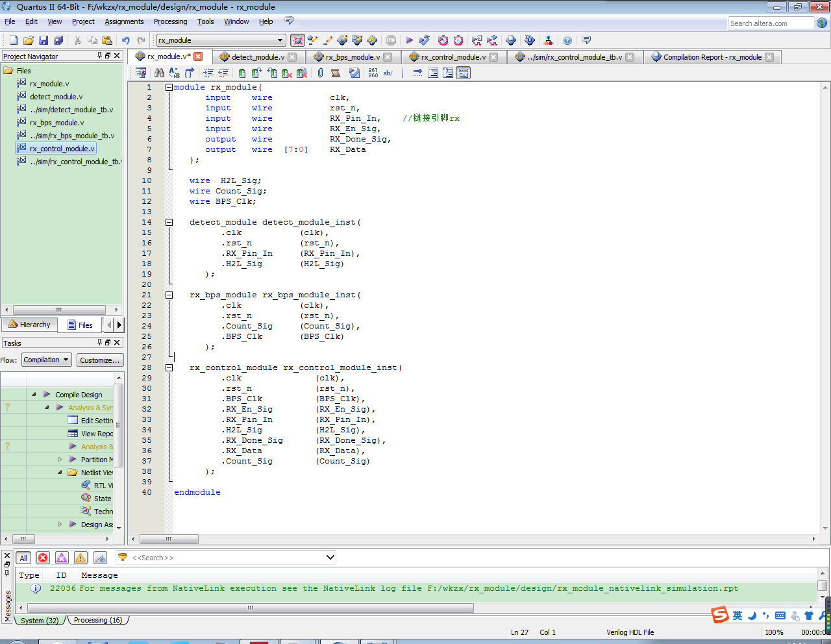Image resolution: width=831 pixels, height=644 pixels.
Task: Click the Find binoculars icon in editor toolbar
Action: pyautogui.click(x=158, y=73)
